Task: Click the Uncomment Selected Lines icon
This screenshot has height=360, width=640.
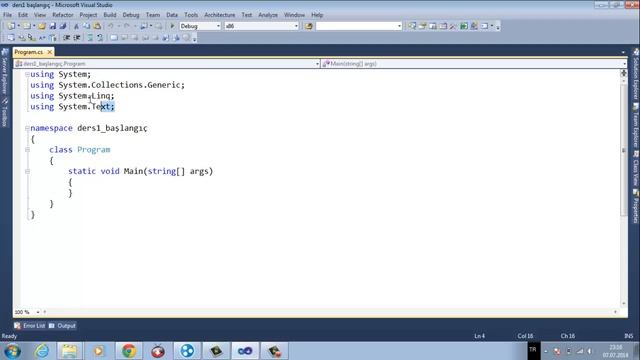Action: [x=100, y=38]
